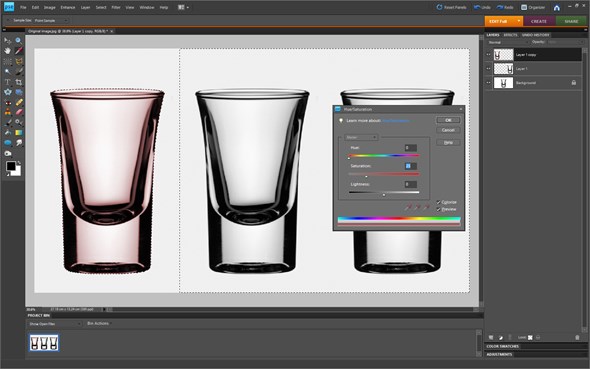Select the Clone Stamp tool
Viewport: 590px width, 369px height.
coord(7,112)
